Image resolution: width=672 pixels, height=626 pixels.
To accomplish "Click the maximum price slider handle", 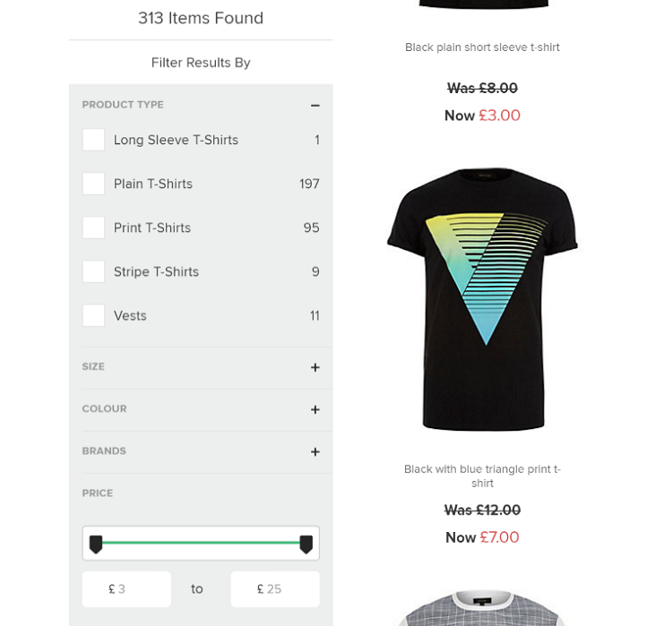I will pos(306,545).
